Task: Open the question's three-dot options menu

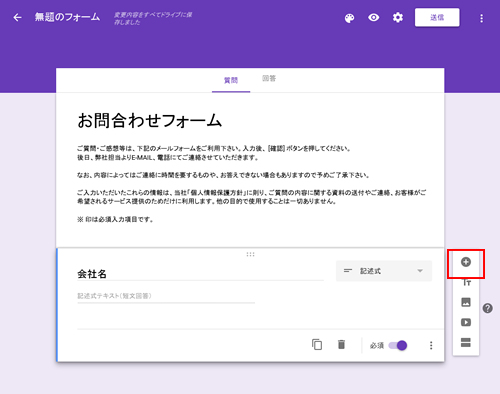Action: 431,345
